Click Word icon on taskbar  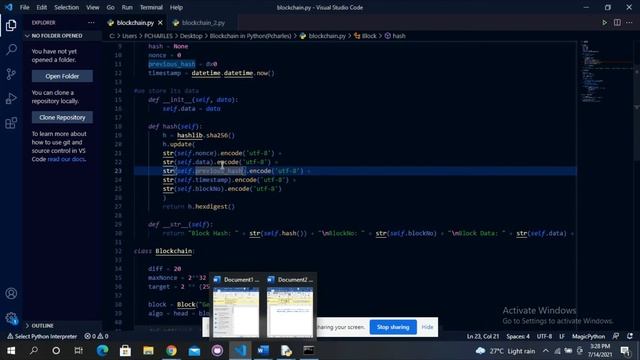pyautogui.click(x=263, y=351)
